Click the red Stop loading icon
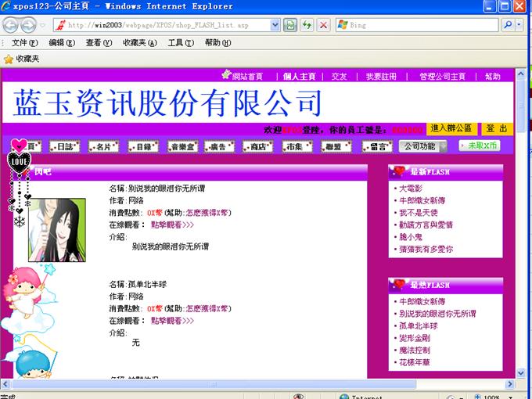Viewport: 532px width, 399px height. point(323,25)
